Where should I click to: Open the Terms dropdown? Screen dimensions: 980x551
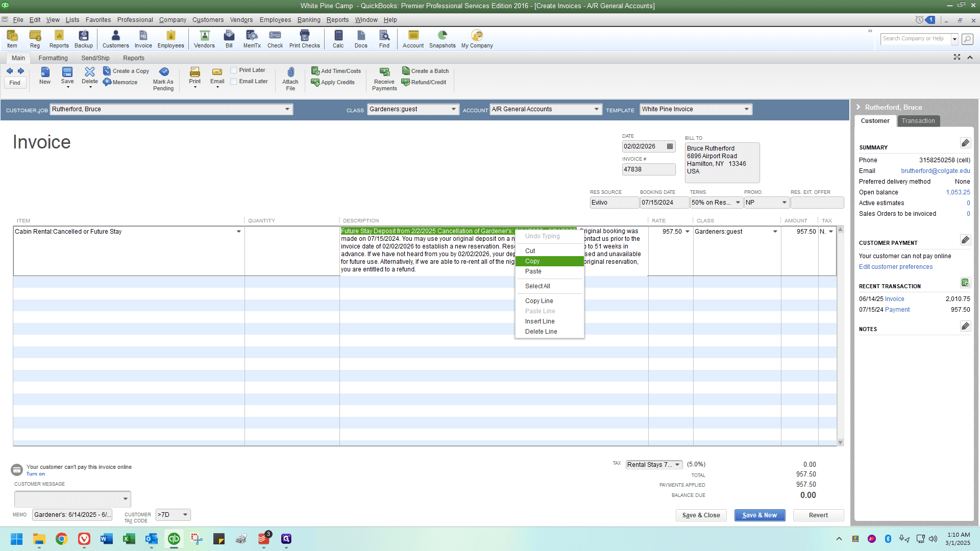point(738,203)
